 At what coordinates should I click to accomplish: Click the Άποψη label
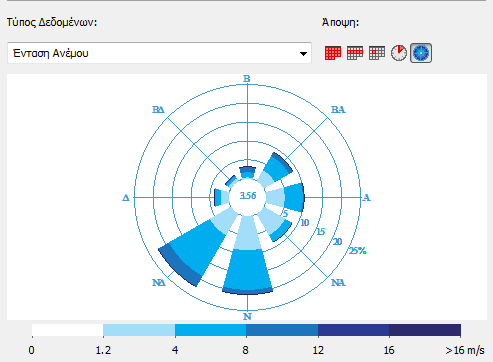click(x=340, y=23)
